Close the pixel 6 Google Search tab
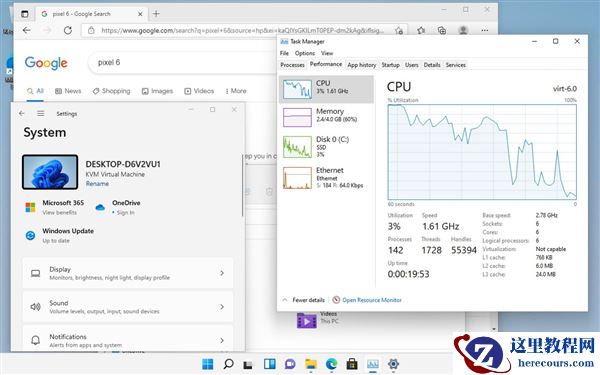Image resolution: width=600 pixels, height=375 pixels. [140, 14]
